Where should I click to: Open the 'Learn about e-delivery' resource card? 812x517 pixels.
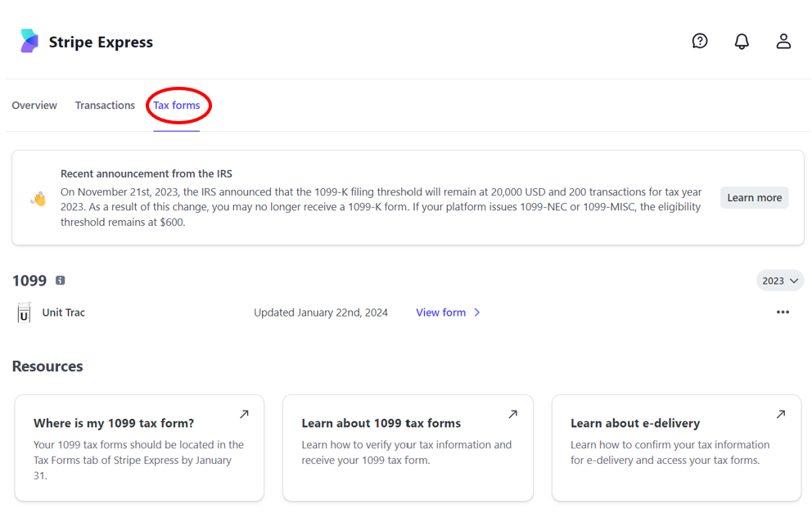[x=676, y=447]
